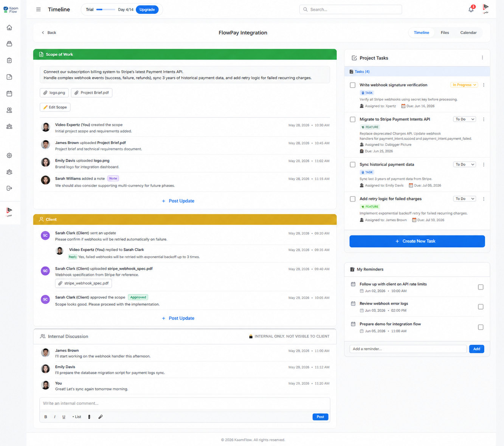
Task: Open stripe_webhook_spec.pdf attachment chip
Action: pyautogui.click(x=84, y=283)
